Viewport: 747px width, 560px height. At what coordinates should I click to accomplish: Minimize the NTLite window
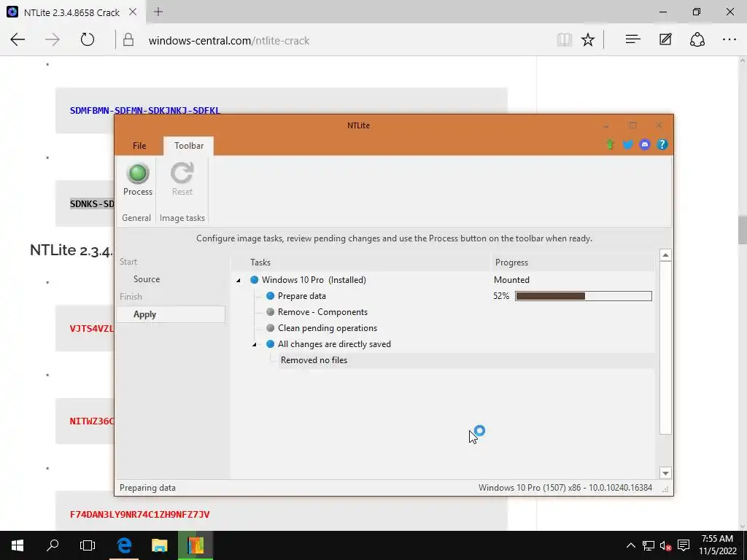tap(606, 125)
